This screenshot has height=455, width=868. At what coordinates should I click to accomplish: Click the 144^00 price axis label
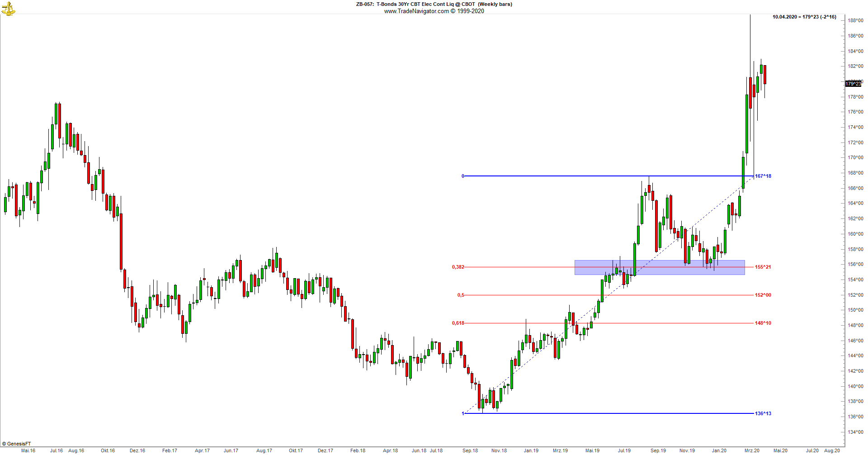(x=855, y=355)
